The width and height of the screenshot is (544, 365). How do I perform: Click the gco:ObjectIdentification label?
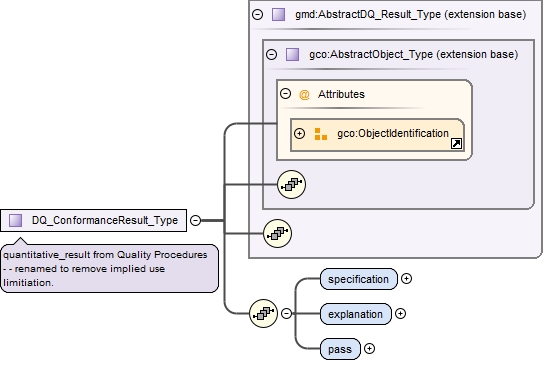(x=393, y=134)
